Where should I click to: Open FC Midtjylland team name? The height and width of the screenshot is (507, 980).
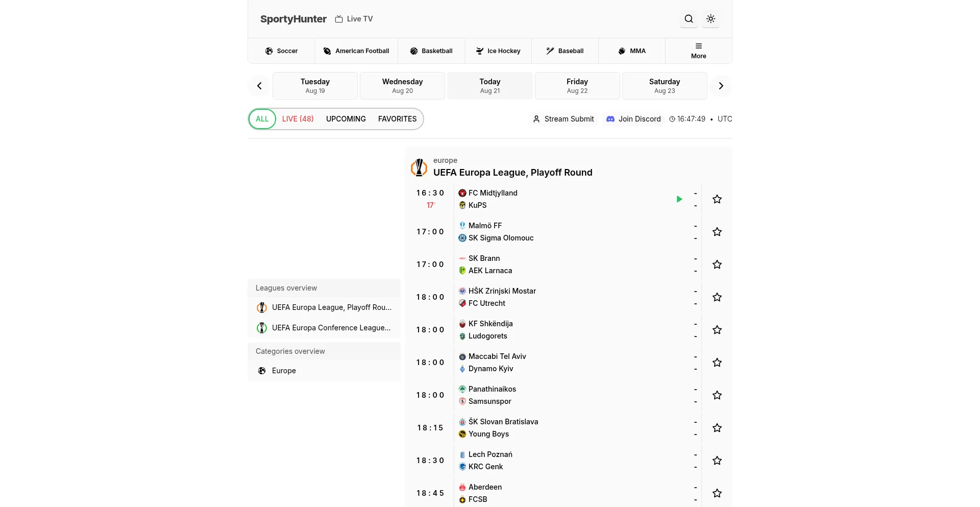click(493, 193)
